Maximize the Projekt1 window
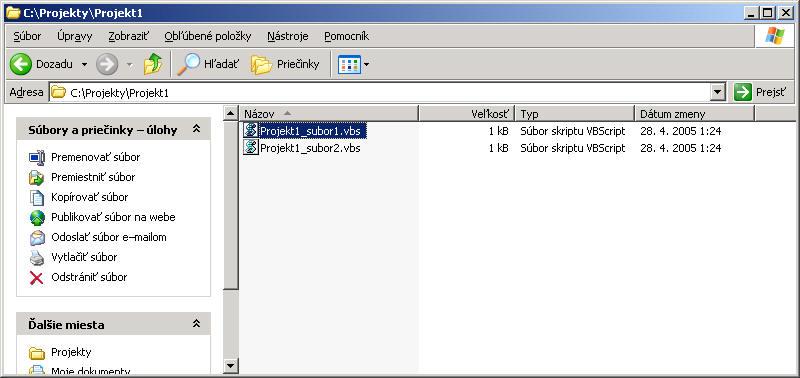This screenshot has width=800, height=378. [767, 13]
